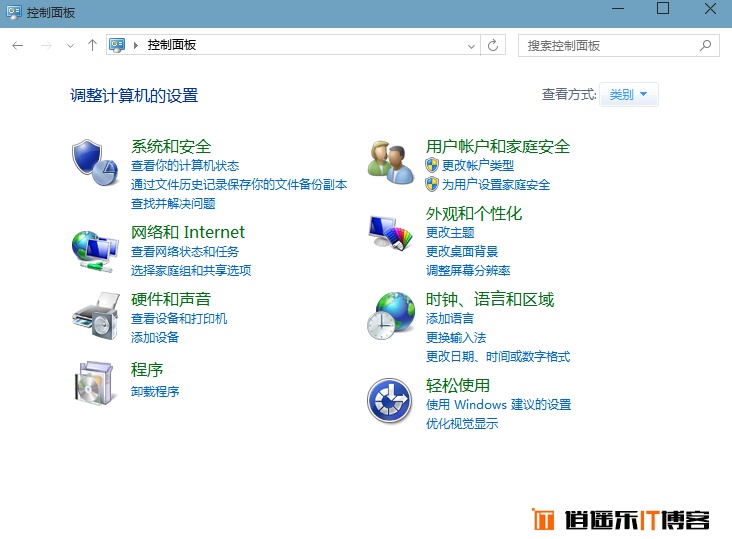Click the 查看网络状态和任务 link
This screenshot has height=539, width=732.
tap(185, 252)
